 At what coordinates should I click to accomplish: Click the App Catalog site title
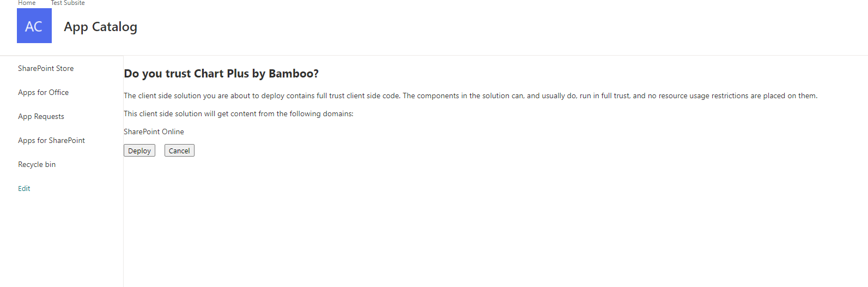[100, 27]
